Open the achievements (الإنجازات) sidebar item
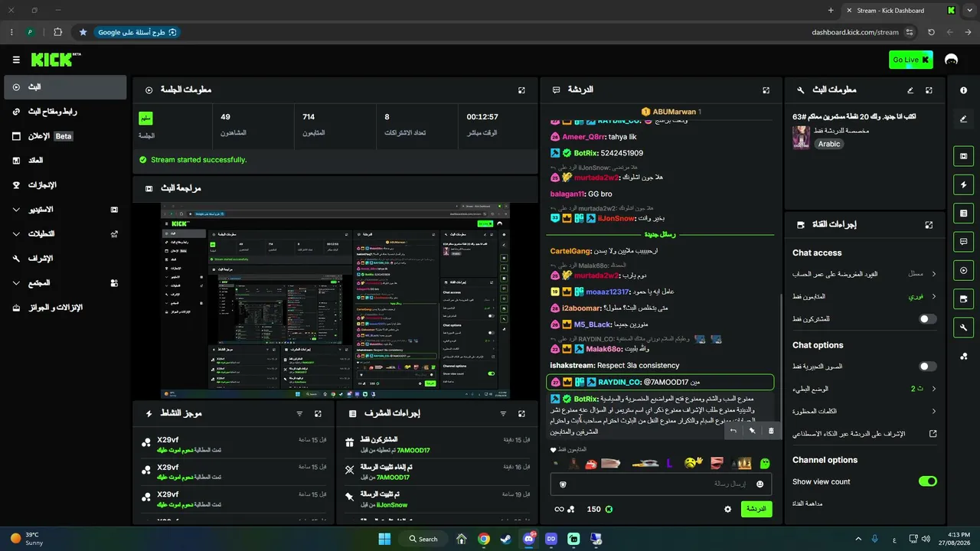 click(65, 185)
